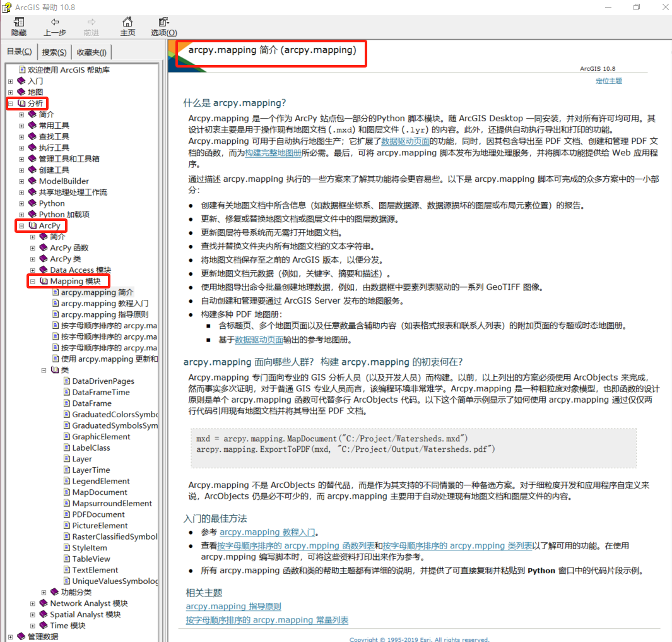Expand the 地图 tree node
672x642 pixels.
pyautogui.click(x=11, y=92)
